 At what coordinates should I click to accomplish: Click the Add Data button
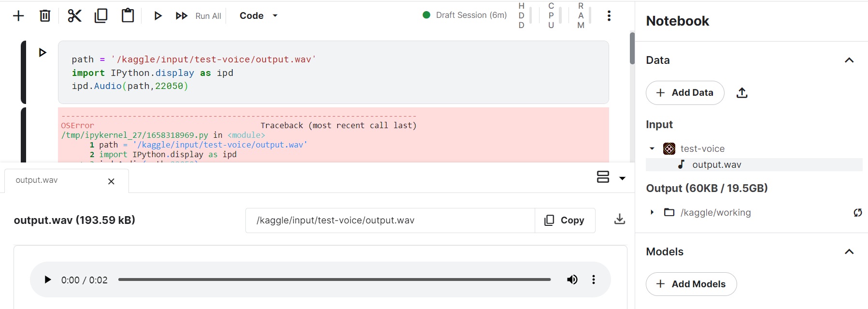click(x=684, y=93)
